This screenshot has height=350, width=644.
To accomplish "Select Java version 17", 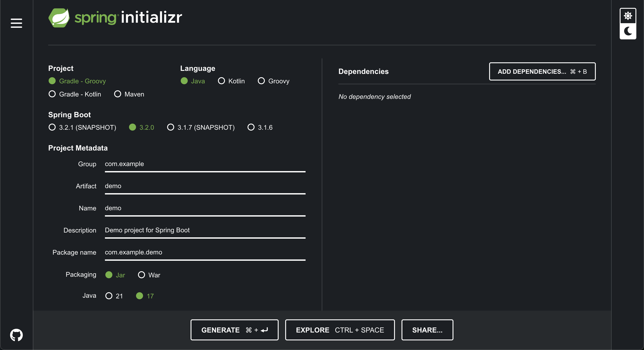I will [145, 296].
